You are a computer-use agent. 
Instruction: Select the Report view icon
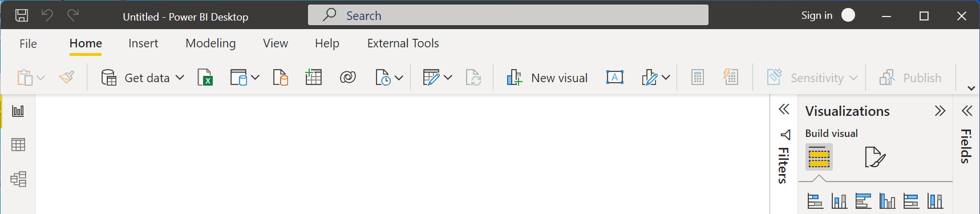pos(18,111)
